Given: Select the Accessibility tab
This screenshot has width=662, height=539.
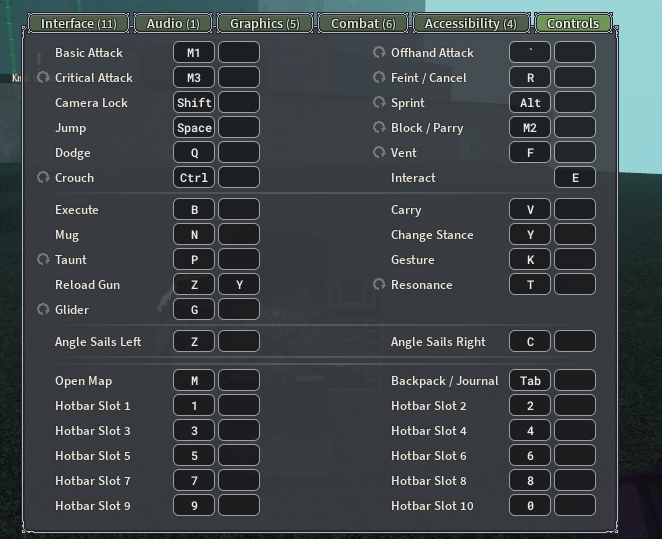Looking at the screenshot, I should (470, 23).
